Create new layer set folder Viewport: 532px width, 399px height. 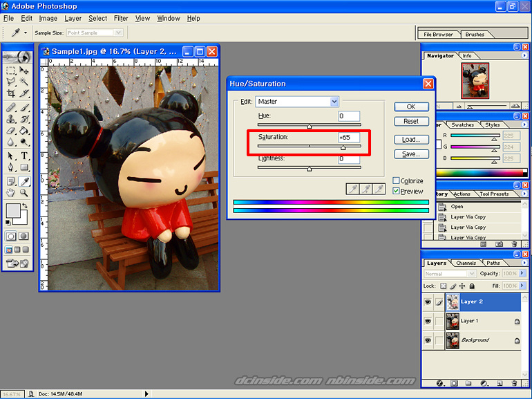pyautogui.click(x=468, y=383)
